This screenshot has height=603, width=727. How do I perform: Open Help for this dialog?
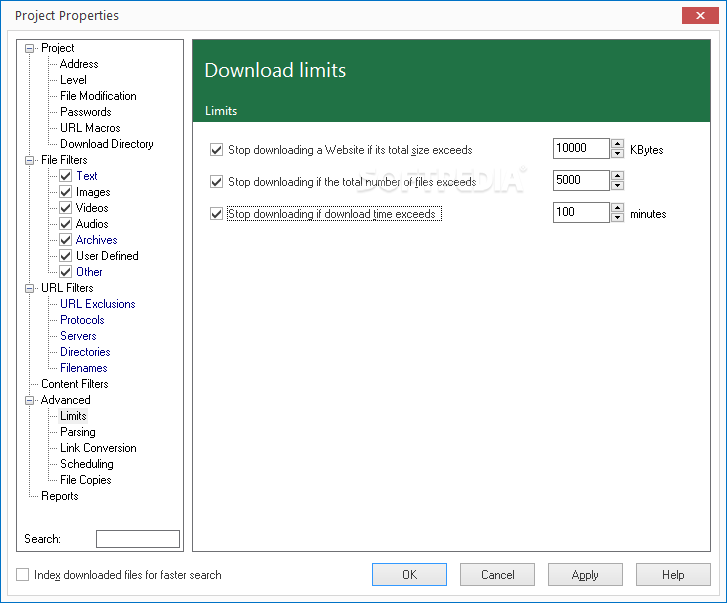tap(673, 575)
